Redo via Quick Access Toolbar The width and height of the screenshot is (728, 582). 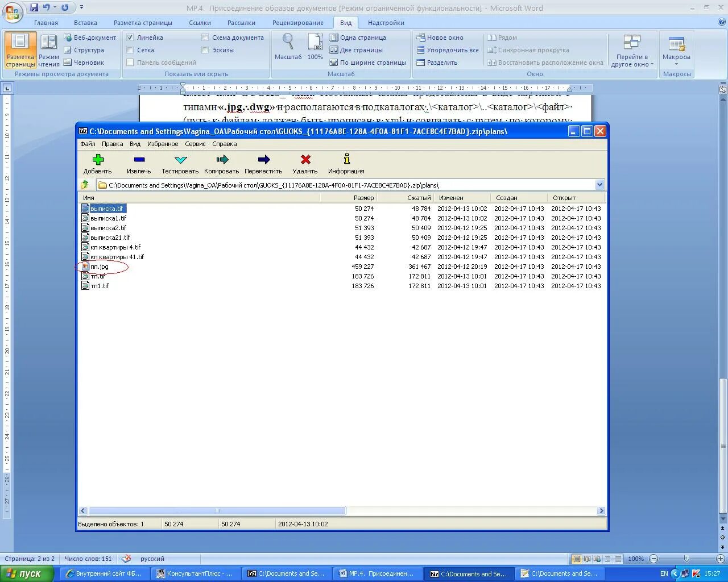65,7
